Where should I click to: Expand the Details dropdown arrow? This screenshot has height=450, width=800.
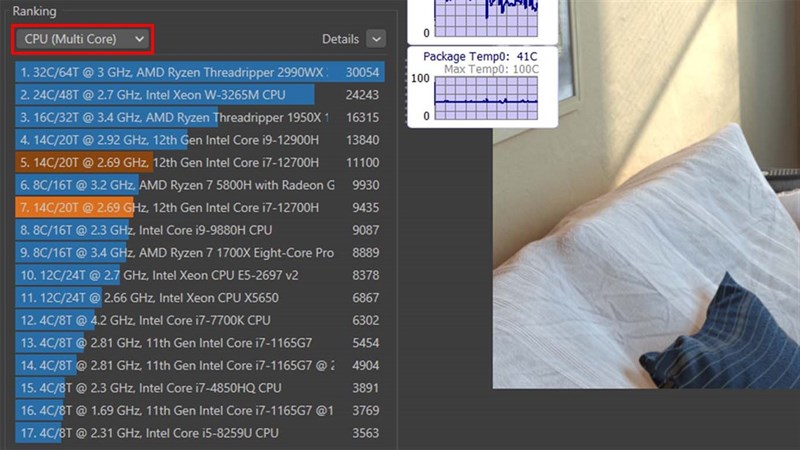[x=375, y=39]
